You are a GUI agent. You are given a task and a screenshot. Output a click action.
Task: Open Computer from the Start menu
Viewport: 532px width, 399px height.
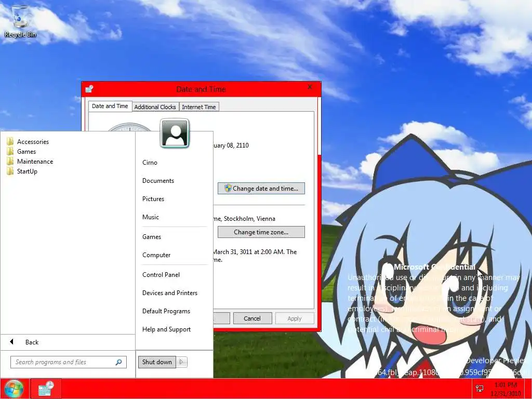(x=156, y=255)
